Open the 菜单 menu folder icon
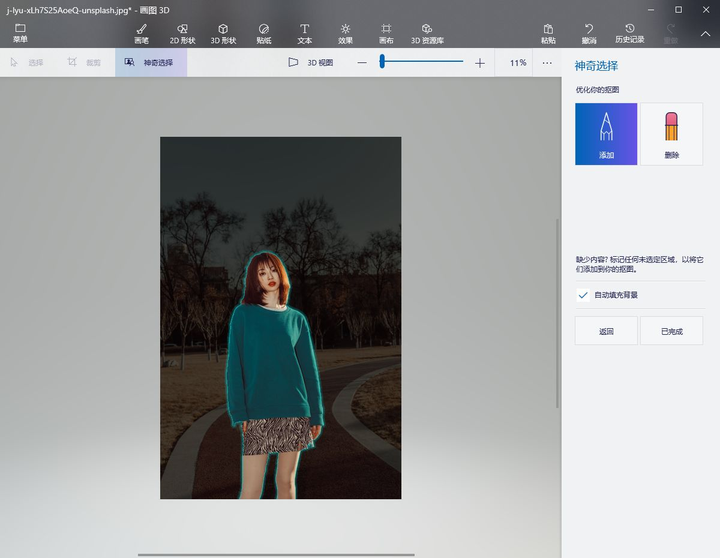 20,28
